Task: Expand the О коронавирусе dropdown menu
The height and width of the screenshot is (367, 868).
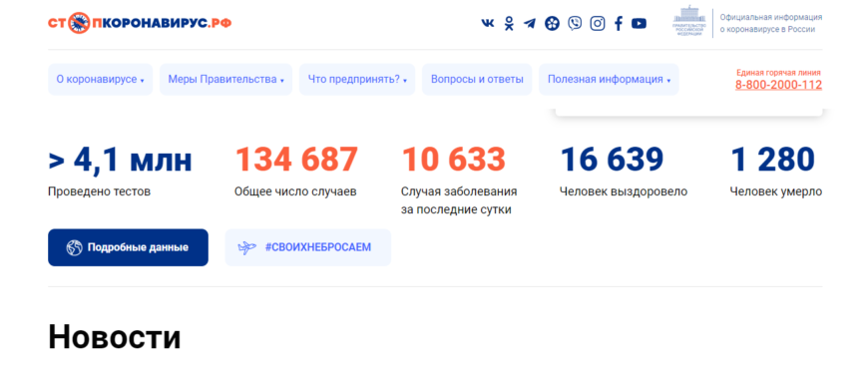Action: click(x=100, y=79)
